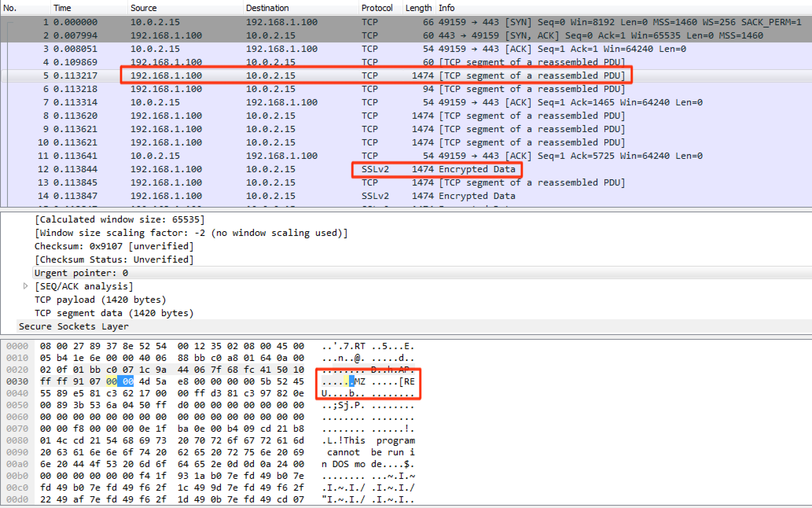Click highlighted blue 00 byte in hex dump

click(x=128, y=381)
